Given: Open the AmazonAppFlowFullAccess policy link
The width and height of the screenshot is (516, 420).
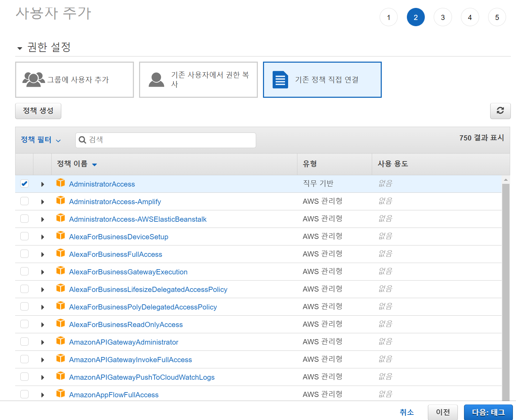Looking at the screenshot, I should (114, 395).
